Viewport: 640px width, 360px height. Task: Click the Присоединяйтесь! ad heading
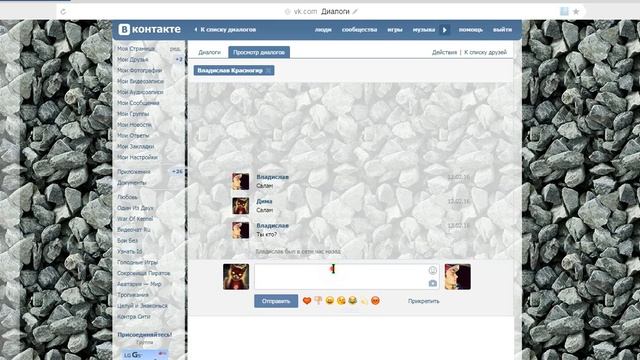(144, 334)
